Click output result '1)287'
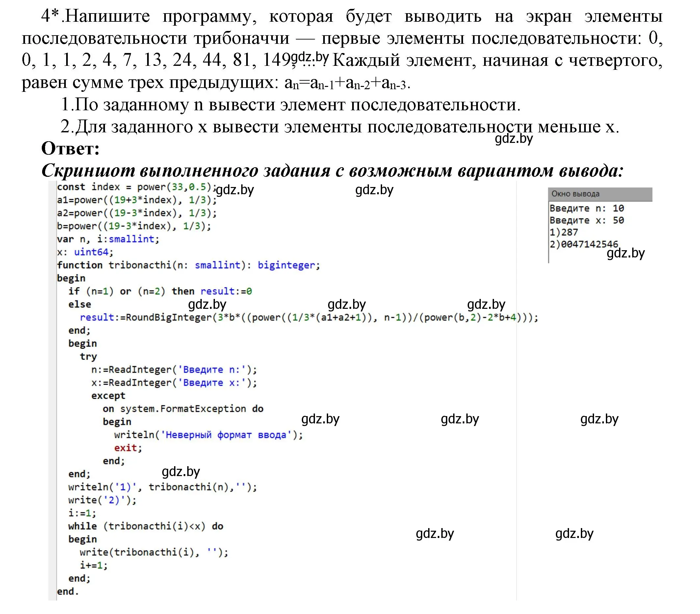The width and height of the screenshot is (700, 614). (564, 232)
